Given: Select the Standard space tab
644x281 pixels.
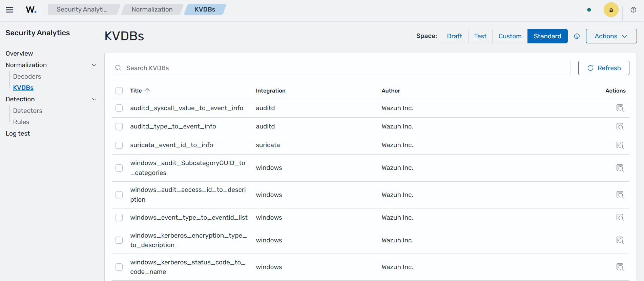Looking at the screenshot, I should pyautogui.click(x=547, y=36).
